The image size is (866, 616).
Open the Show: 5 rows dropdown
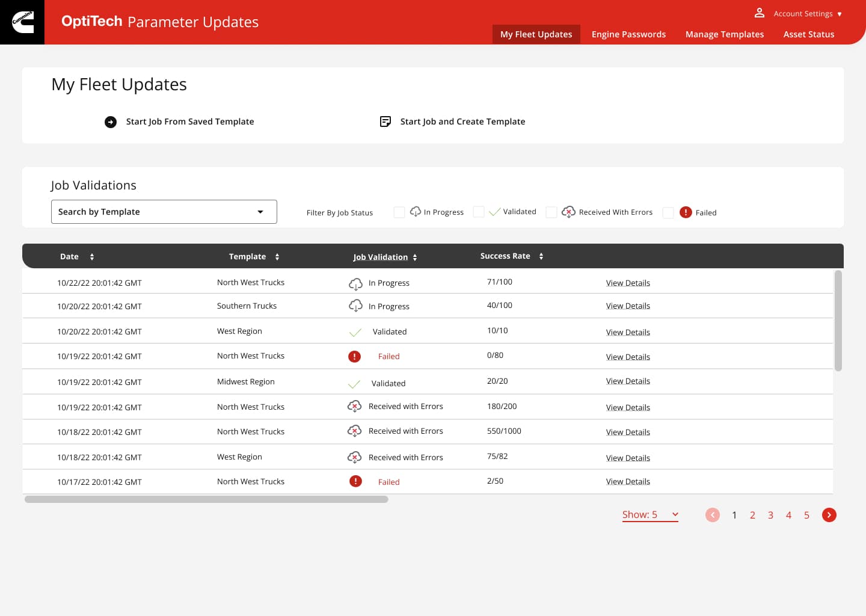[x=650, y=515]
